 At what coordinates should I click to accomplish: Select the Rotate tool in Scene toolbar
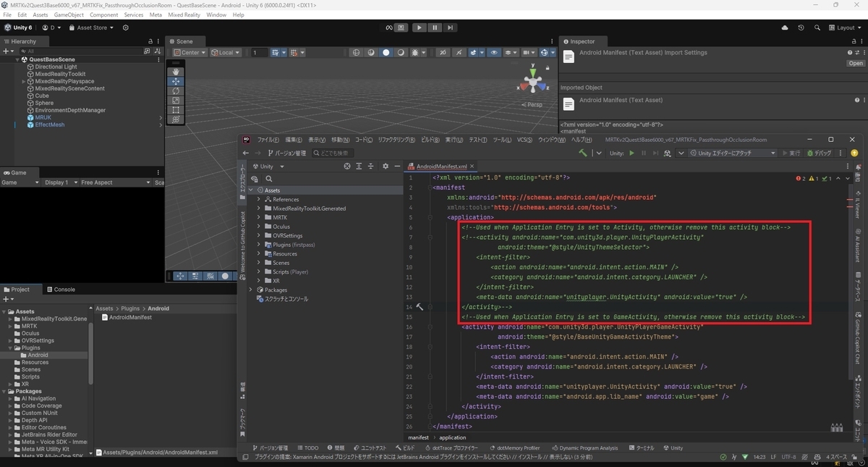point(176,91)
